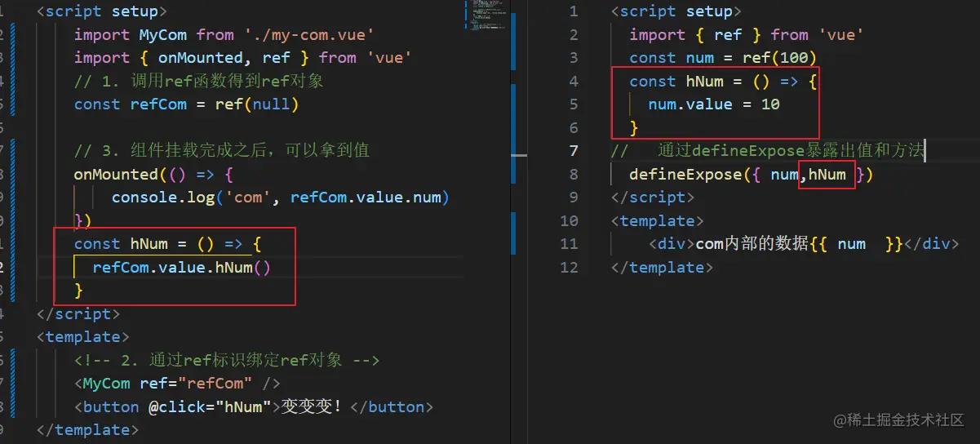This screenshot has height=444, width=980.
Task: Click 'MyCom' in the import MyCom line
Action: pyautogui.click(x=163, y=34)
